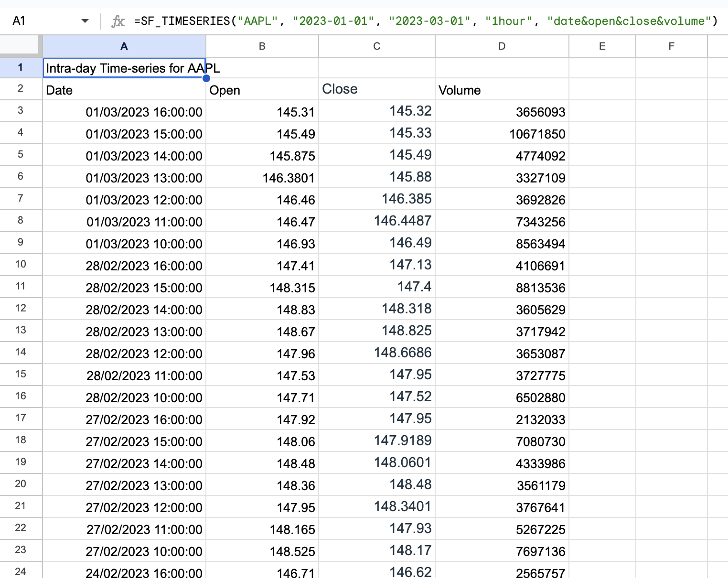
Task: Open the Name box dropdown arrow
Action: [x=85, y=21]
